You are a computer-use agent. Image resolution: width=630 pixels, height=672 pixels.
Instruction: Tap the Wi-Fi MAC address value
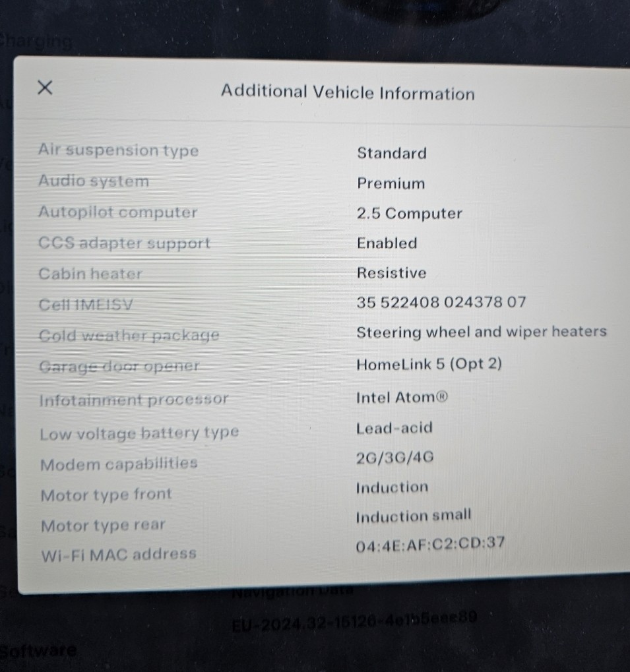point(430,544)
